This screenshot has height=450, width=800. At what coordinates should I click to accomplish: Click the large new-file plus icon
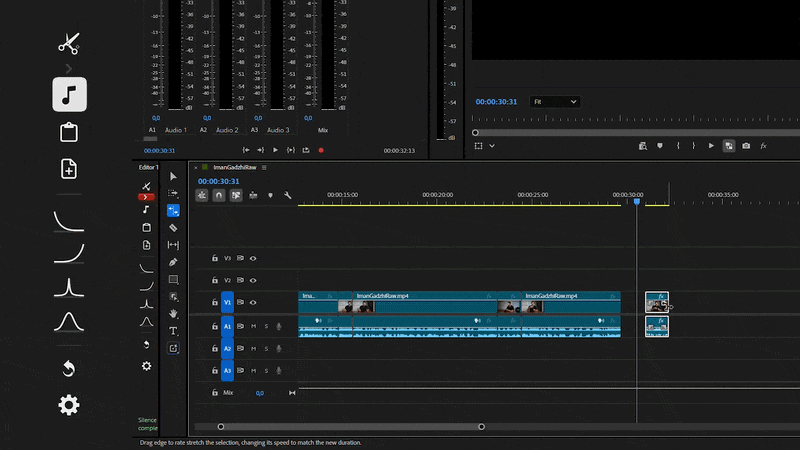69,169
